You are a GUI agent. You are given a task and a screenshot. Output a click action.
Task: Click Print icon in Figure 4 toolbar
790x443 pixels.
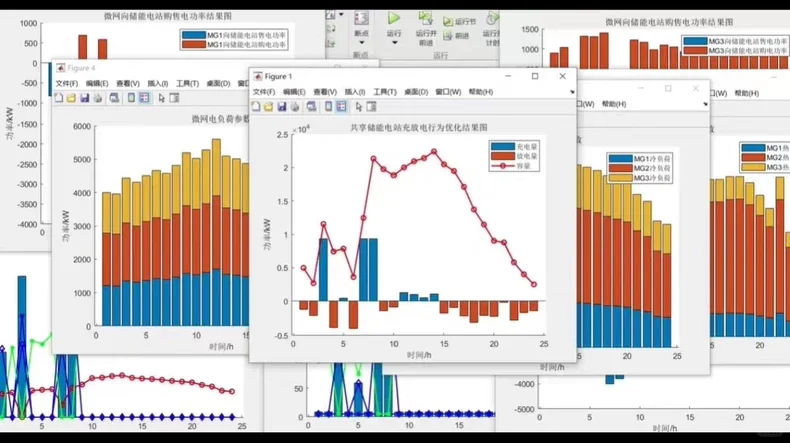pos(98,98)
